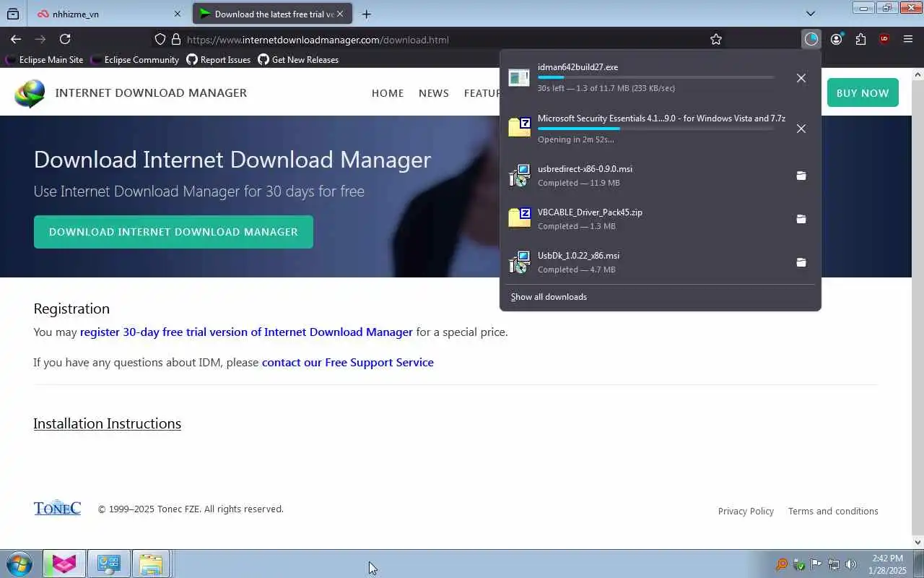Click the BUY NOW button

pos(863,92)
